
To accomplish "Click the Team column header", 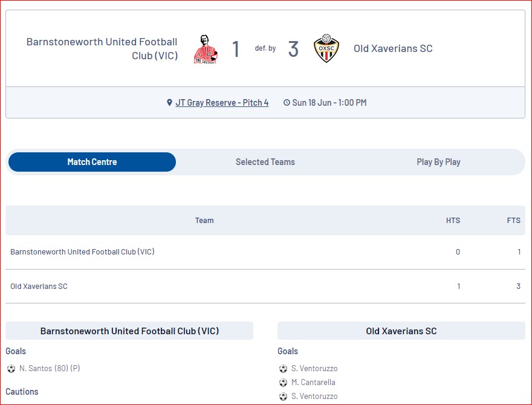I will tap(204, 221).
